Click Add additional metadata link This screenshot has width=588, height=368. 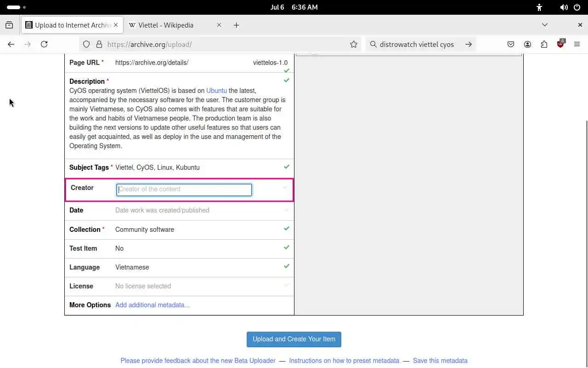pyautogui.click(x=153, y=305)
